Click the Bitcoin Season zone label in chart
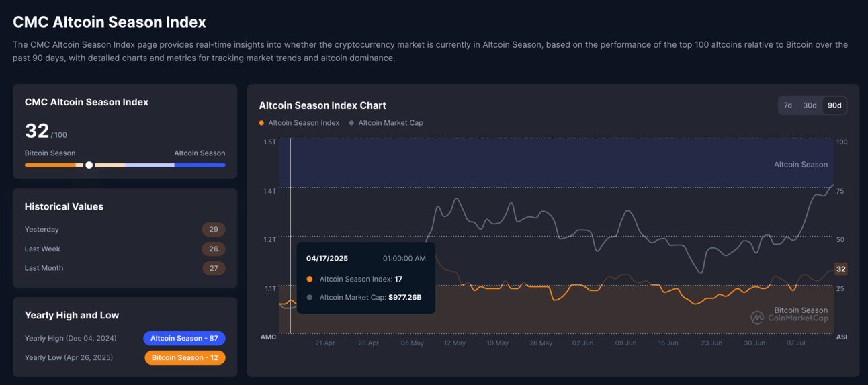The width and height of the screenshot is (868, 385). pos(801,310)
